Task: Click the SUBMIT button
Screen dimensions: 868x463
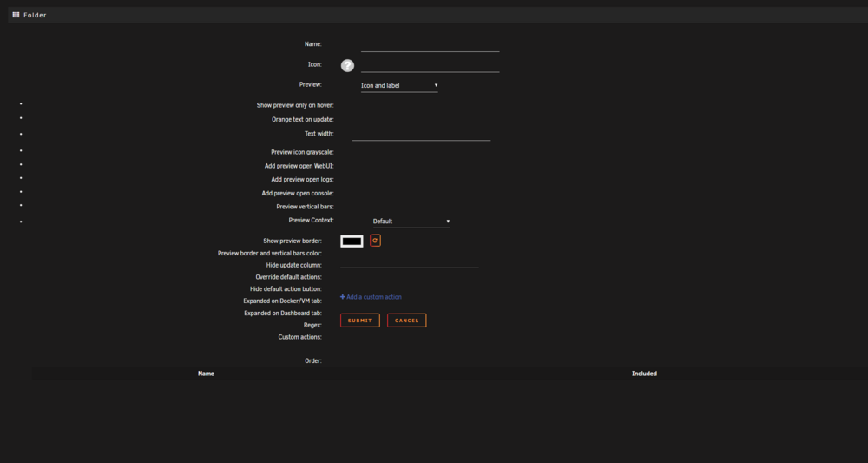Action: coord(360,321)
